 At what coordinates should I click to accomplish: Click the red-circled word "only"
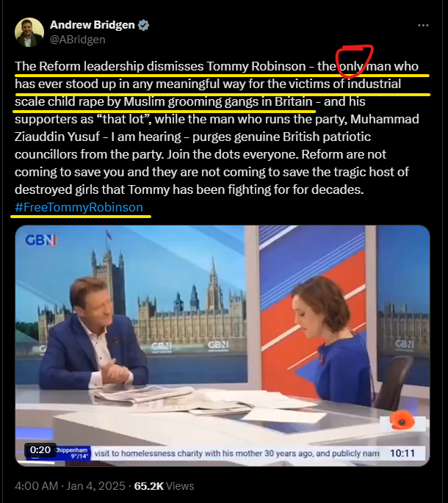tap(351, 66)
